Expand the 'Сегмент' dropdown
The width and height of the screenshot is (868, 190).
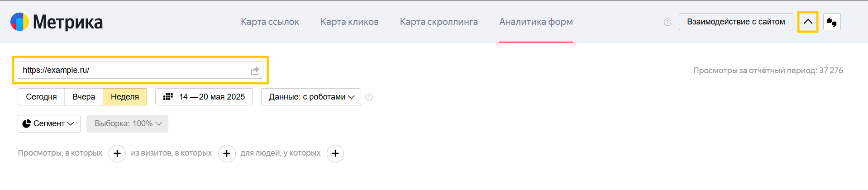click(49, 123)
